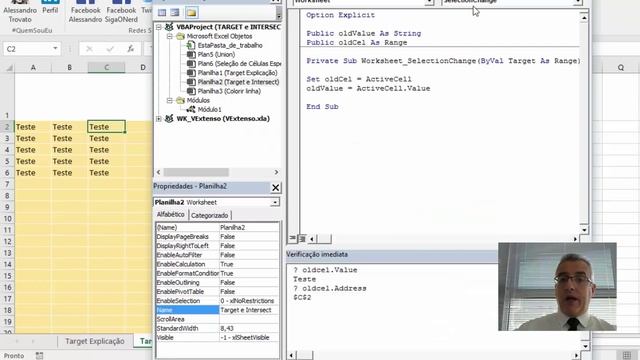Click Facebook SigaONerd ribbon button
The height and width of the screenshot is (360, 640).
(x=121, y=12)
